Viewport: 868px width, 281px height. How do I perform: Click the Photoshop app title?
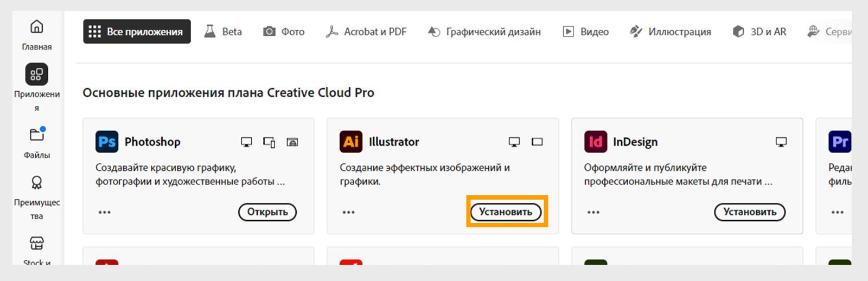click(x=152, y=142)
